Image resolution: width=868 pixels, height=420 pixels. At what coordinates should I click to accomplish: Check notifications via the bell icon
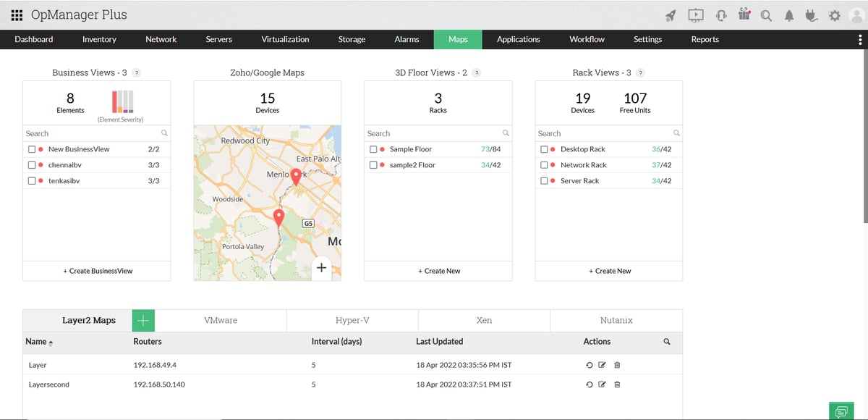[x=789, y=14]
